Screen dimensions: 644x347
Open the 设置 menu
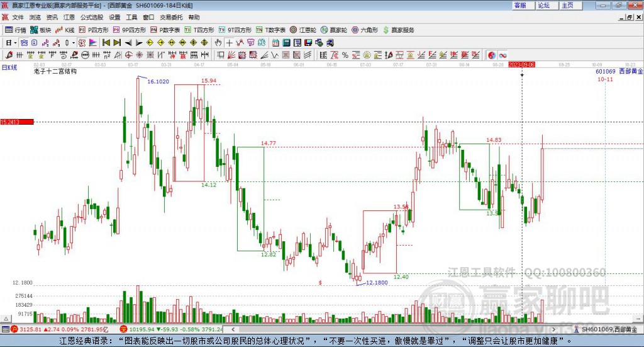114,17
